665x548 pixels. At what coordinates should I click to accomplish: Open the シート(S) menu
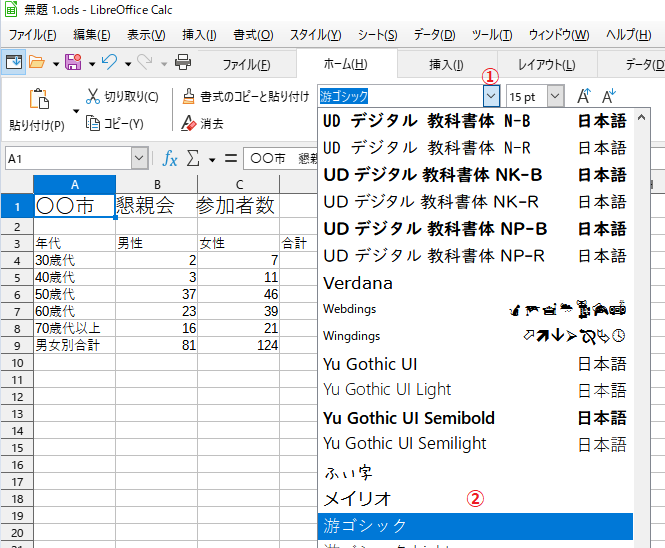pyautogui.click(x=377, y=35)
